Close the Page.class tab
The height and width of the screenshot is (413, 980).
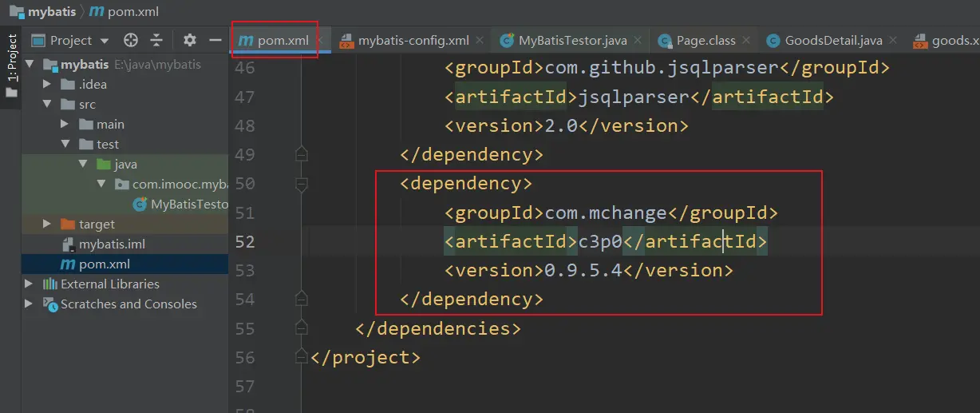[x=745, y=40]
